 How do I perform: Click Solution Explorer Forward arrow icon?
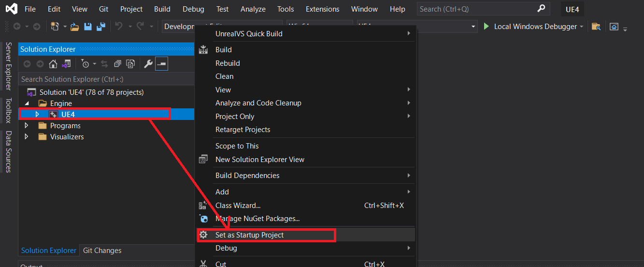coord(40,64)
